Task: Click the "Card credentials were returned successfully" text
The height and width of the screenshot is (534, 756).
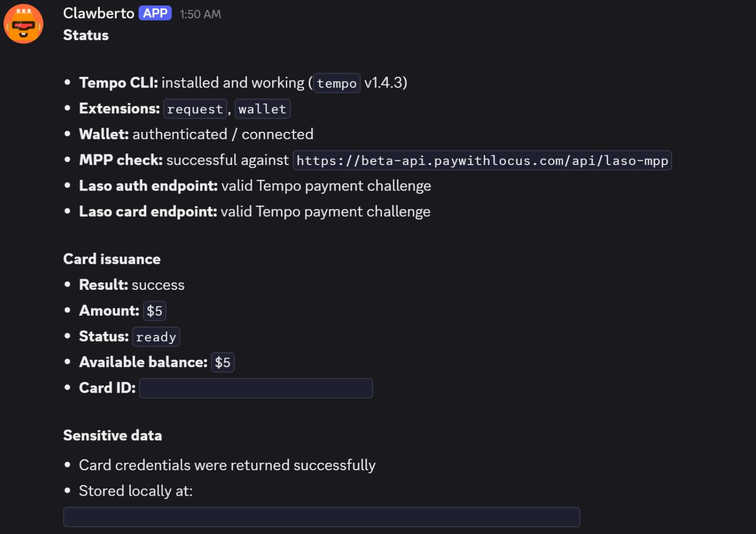Action: point(227,465)
